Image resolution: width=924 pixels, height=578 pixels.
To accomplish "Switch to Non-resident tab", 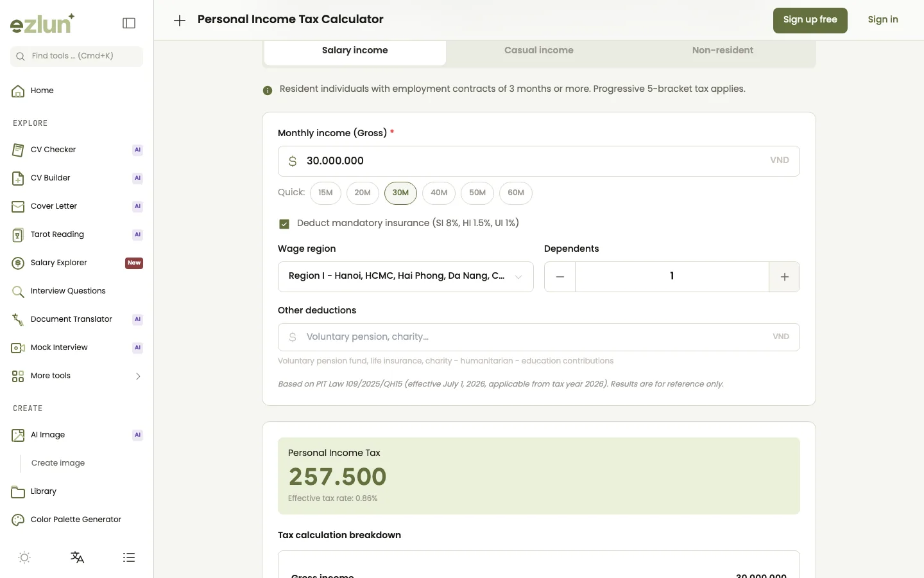I will (723, 51).
